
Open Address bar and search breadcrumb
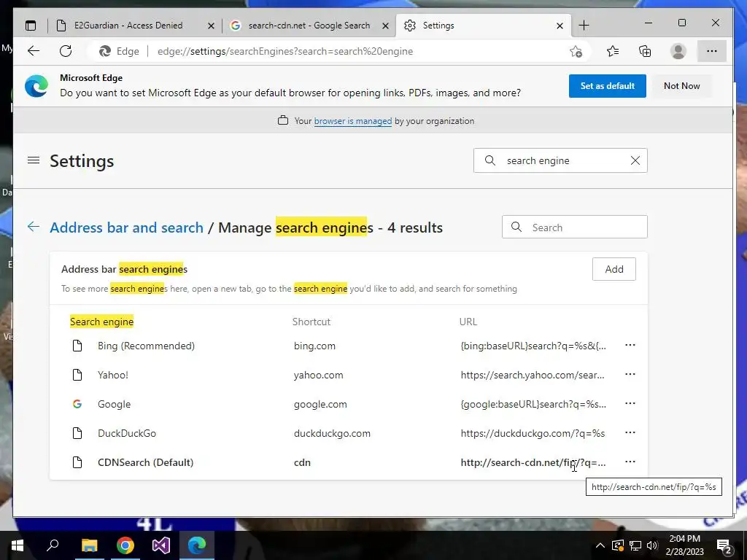click(x=127, y=227)
